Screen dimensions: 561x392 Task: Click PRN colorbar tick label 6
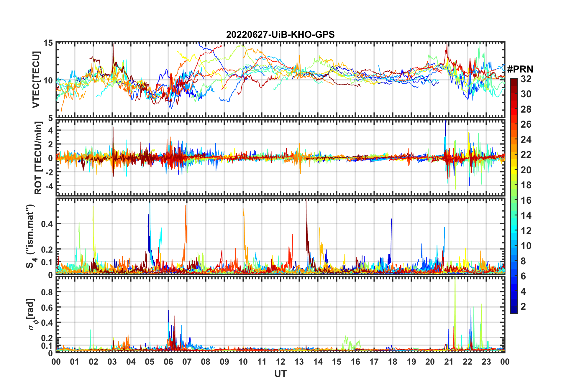pyautogui.click(x=523, y=276)
